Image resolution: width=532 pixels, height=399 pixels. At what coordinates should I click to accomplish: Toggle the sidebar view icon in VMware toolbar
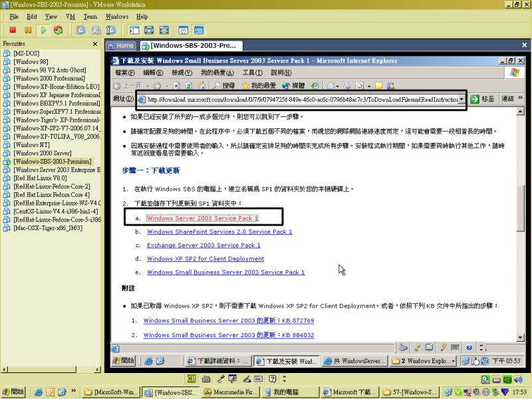pos(134,30)
